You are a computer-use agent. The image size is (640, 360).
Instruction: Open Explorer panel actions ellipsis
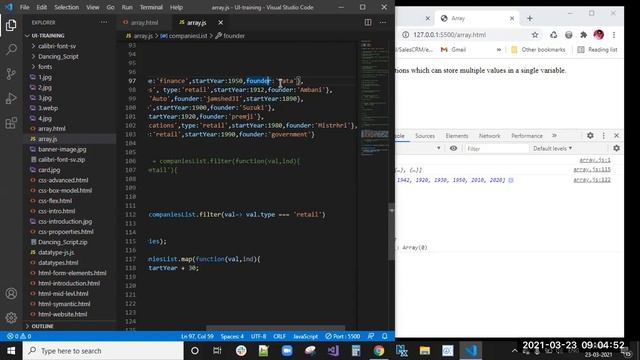point(104,22)
